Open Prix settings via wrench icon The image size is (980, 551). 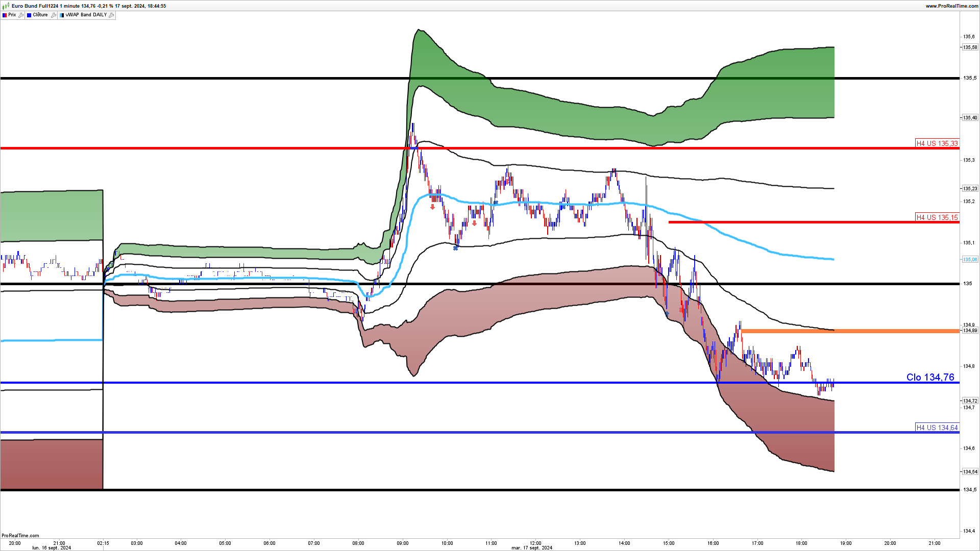(21, 15)
